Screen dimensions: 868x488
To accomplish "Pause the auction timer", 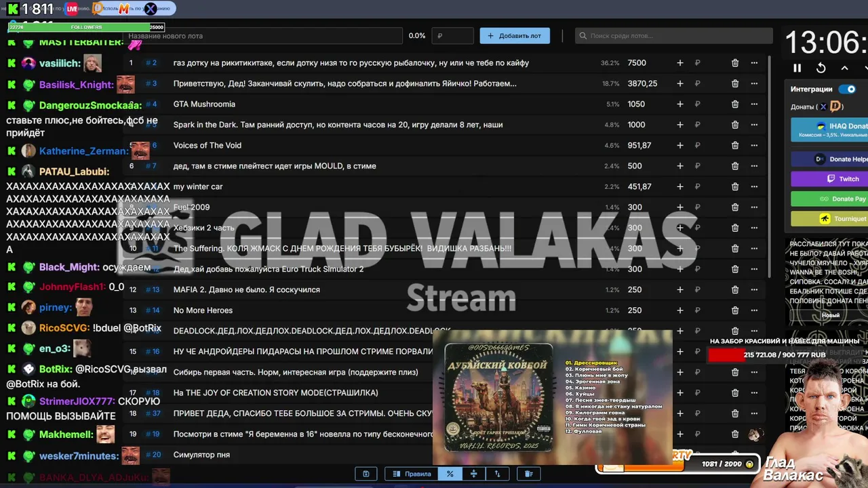I will click(797, 68).
